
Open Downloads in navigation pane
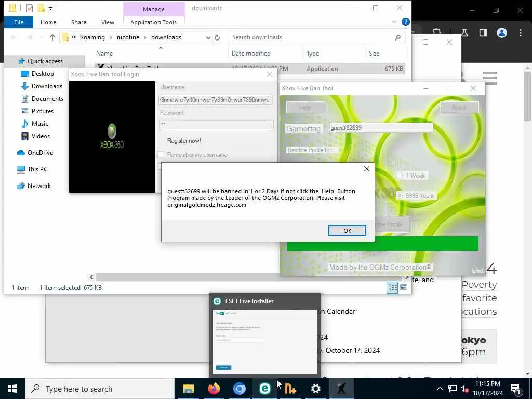(47, 86)
